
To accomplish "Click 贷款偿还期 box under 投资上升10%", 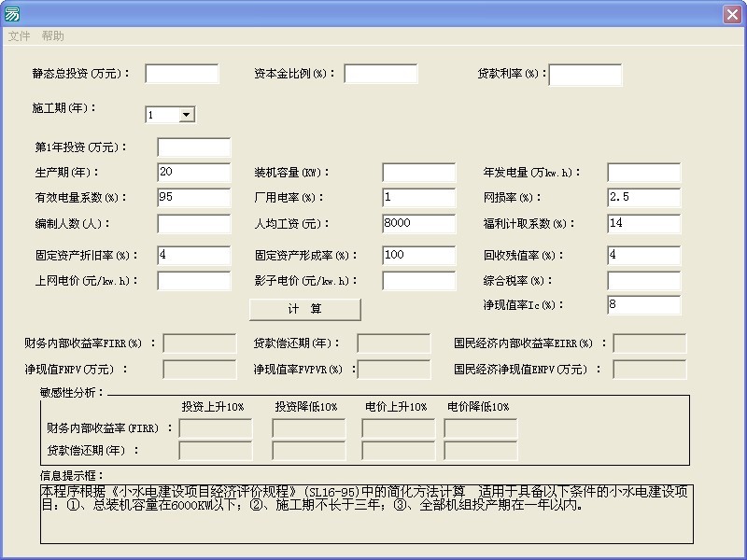I will coord(216,451).
